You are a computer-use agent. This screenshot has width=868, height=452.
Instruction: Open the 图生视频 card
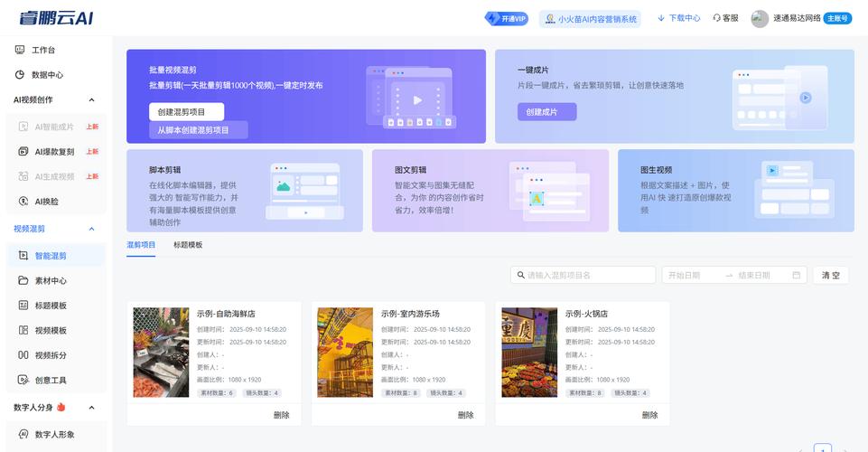[x=736, y=191]
